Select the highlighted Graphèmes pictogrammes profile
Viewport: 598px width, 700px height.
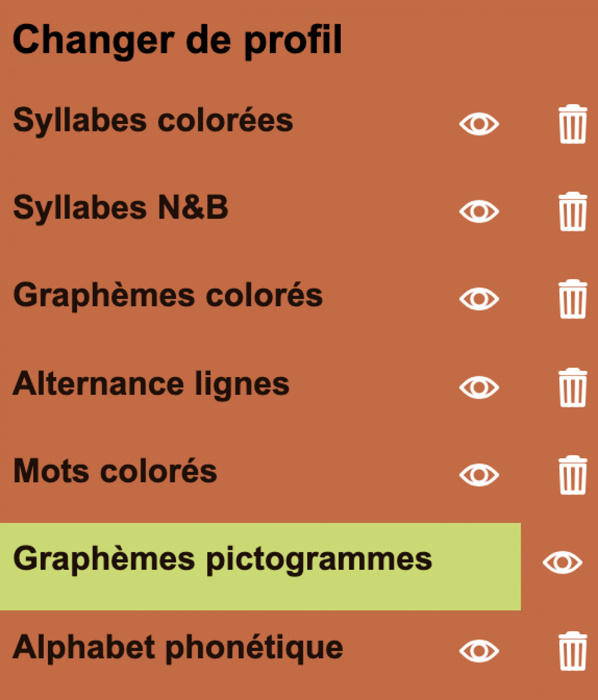click(x=222, y=560)
